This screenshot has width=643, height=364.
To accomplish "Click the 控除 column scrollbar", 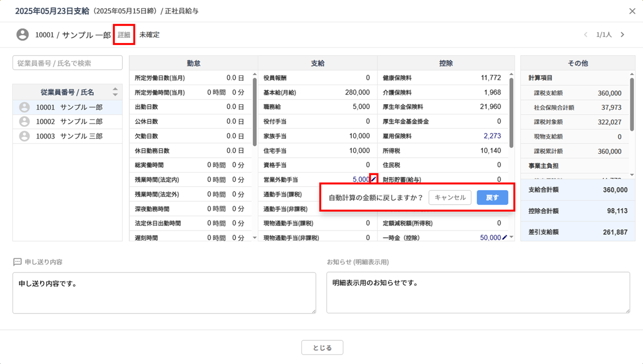I will (x=511, y=113).
